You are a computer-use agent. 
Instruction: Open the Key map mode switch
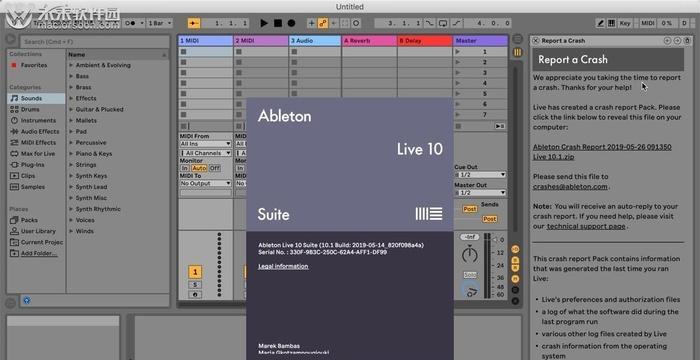625,23
